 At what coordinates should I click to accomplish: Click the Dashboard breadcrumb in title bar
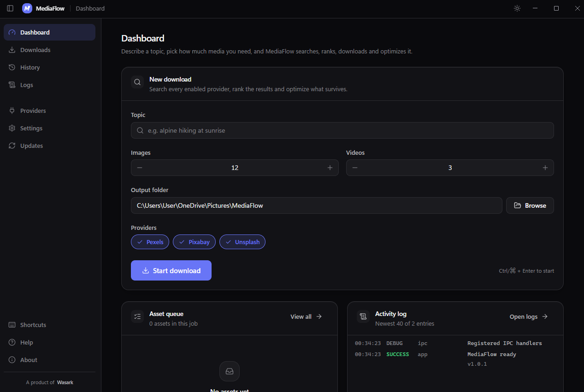pyautogui.click(x=90, y=8)
